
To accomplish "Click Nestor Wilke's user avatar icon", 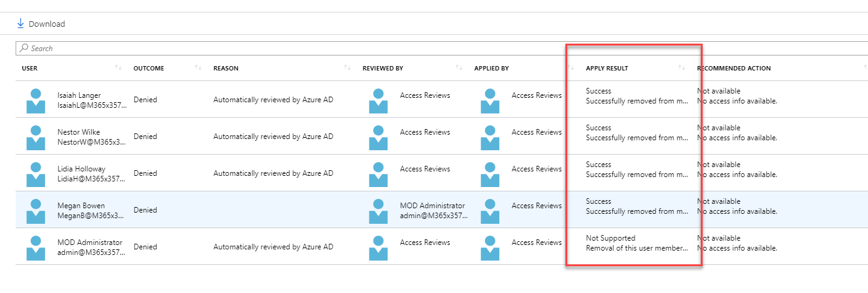I will [36, 137].
